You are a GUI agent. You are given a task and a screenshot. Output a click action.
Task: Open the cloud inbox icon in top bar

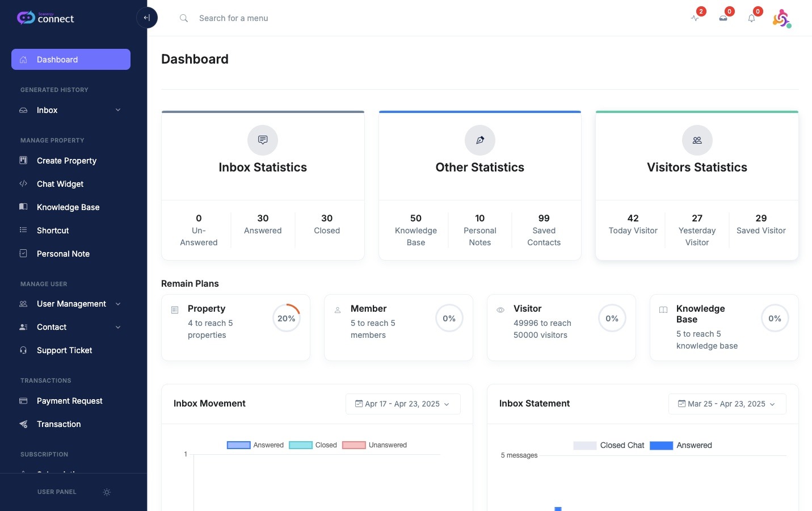point(723,19)
